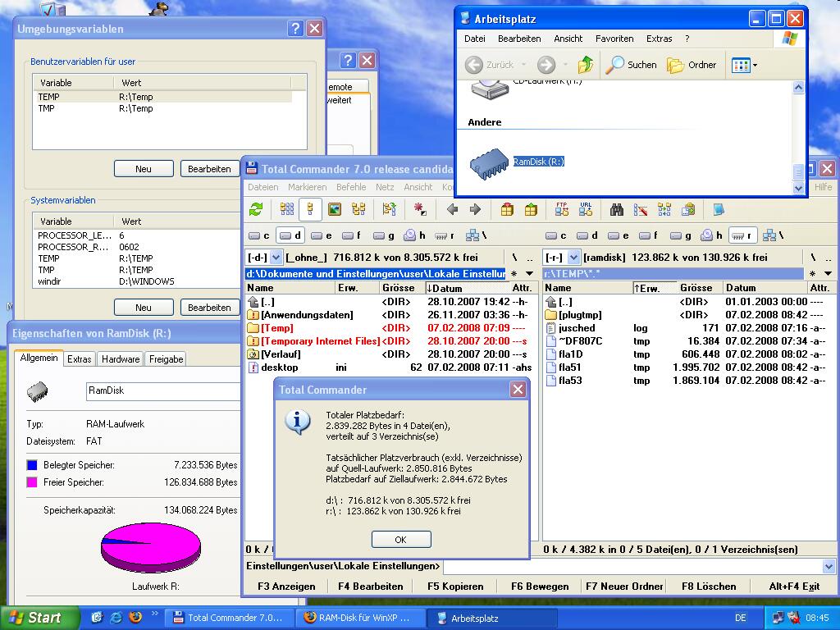Click F5 Kopieren button

pyautogui.click(x=455, y=587)
